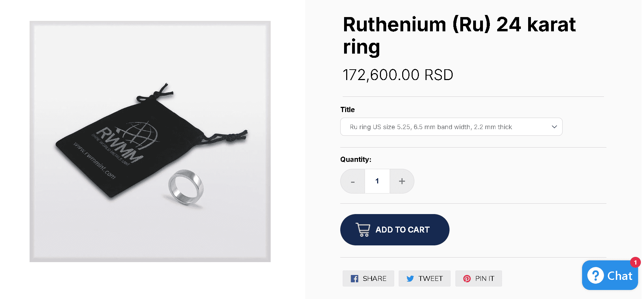Click the Twitter bird icon
This screenshot has height=299, width=644.
click(410, 278)
